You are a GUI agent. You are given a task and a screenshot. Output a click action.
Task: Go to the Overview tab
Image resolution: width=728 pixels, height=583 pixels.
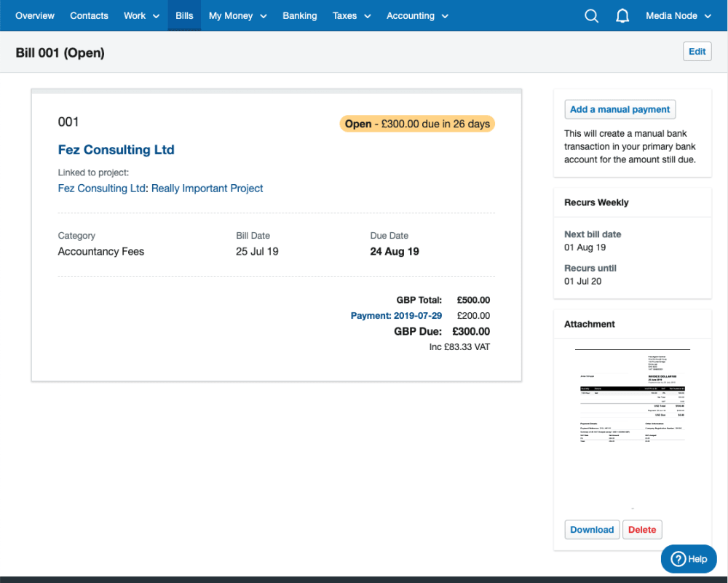35,16
